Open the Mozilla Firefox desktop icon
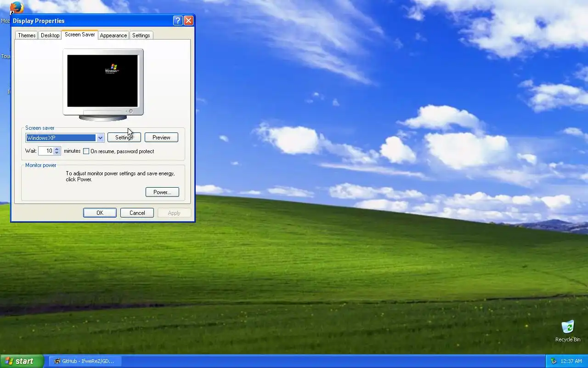Image resolution: width=588 pixels, height=368 pixels. click(17, 8)
